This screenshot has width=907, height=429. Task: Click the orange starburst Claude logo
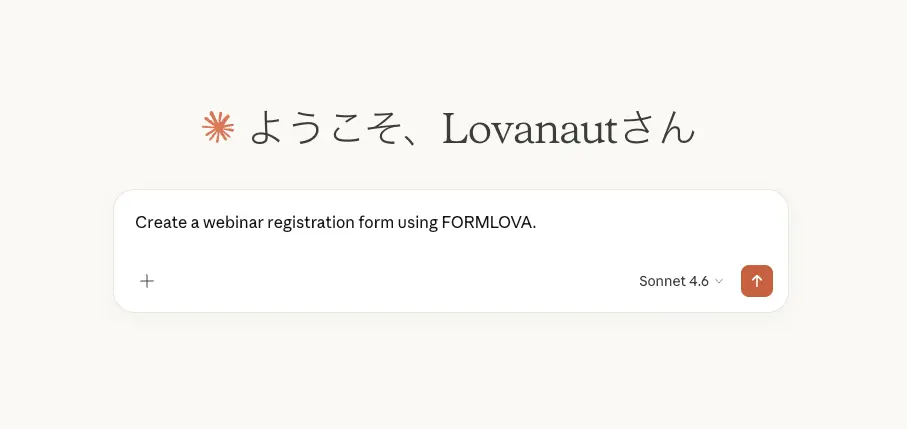click(218, 127)
